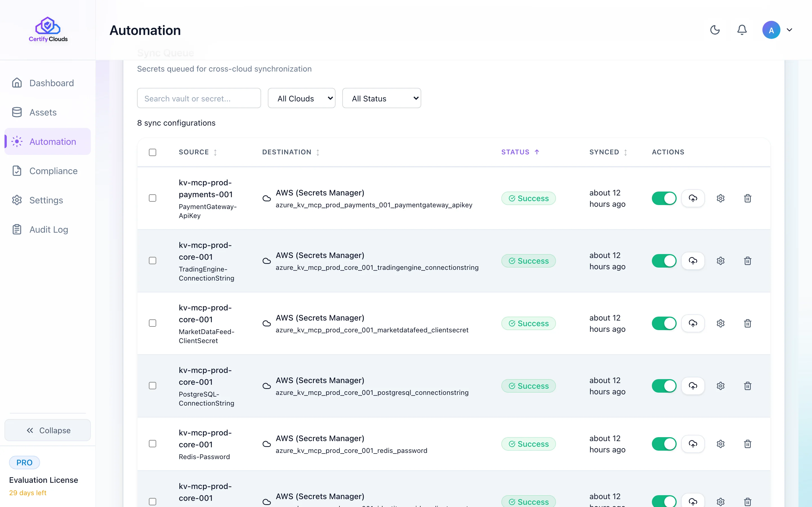Open sync settings for TradingEngine-ConnectionString

pos(721,261)
